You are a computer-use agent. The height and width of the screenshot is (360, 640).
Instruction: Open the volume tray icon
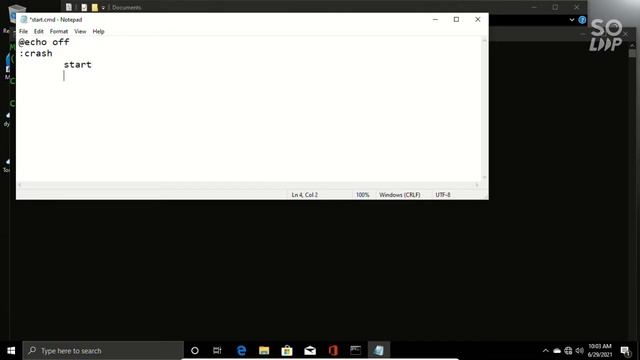click(580, 351)
